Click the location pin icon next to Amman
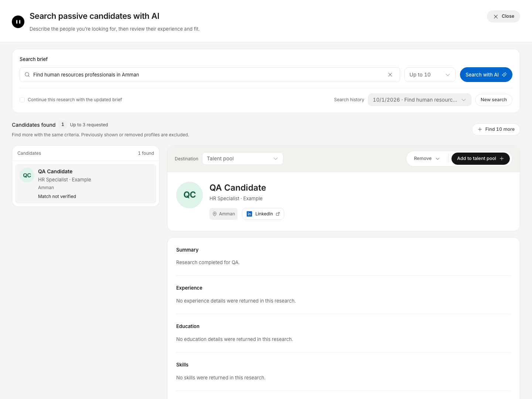The image size is (532, 399). [215, 214]
